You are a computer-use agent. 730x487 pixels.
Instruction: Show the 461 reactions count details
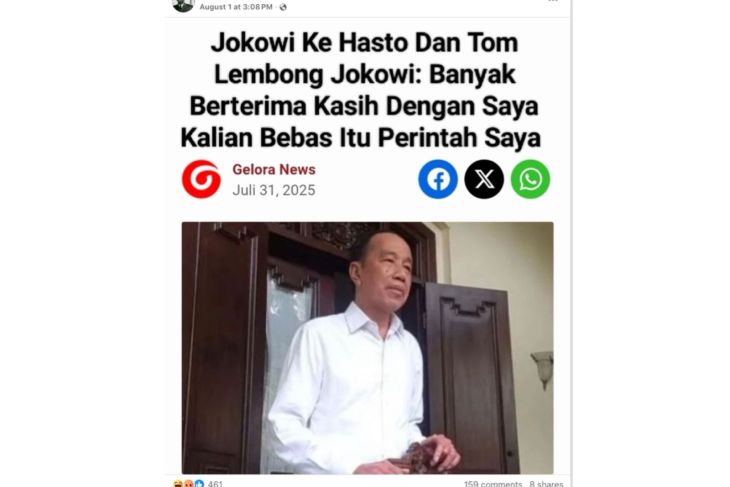[215, 484]
